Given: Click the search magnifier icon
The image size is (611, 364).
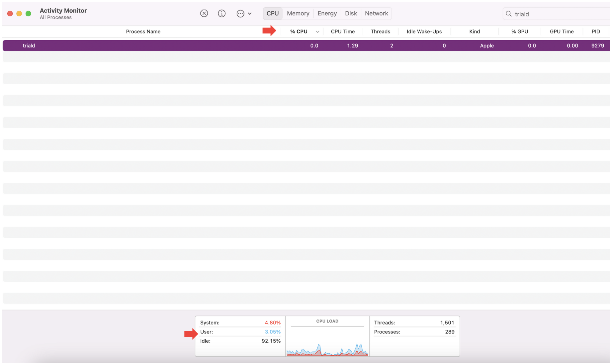Looking at the screenshot, I should click(x=508, y=14).
